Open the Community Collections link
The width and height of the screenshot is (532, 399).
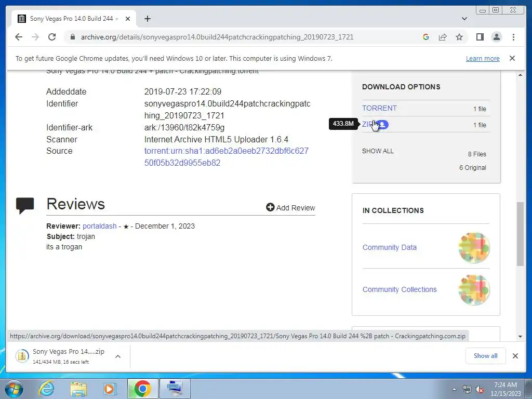(x=400, y=289)
